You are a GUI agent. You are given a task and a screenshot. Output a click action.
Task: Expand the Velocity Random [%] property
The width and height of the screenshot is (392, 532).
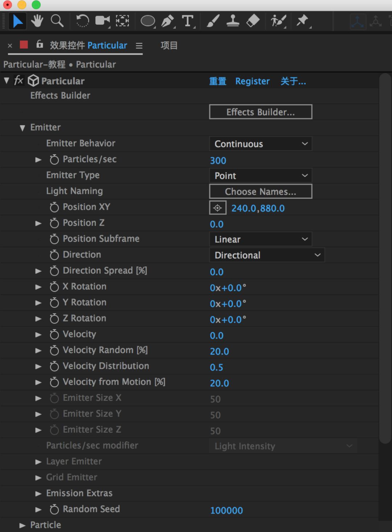pyautogui.click(x=38, y=351)
